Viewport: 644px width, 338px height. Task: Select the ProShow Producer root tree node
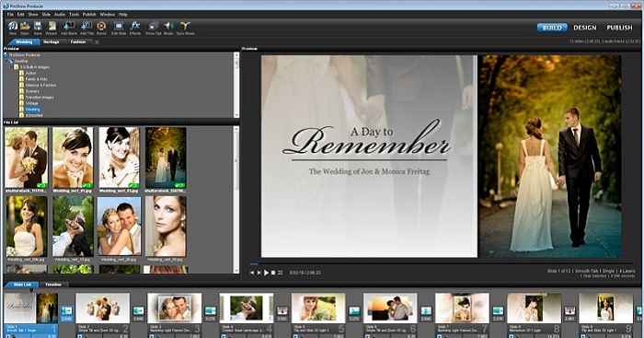[x=25, y=54]
